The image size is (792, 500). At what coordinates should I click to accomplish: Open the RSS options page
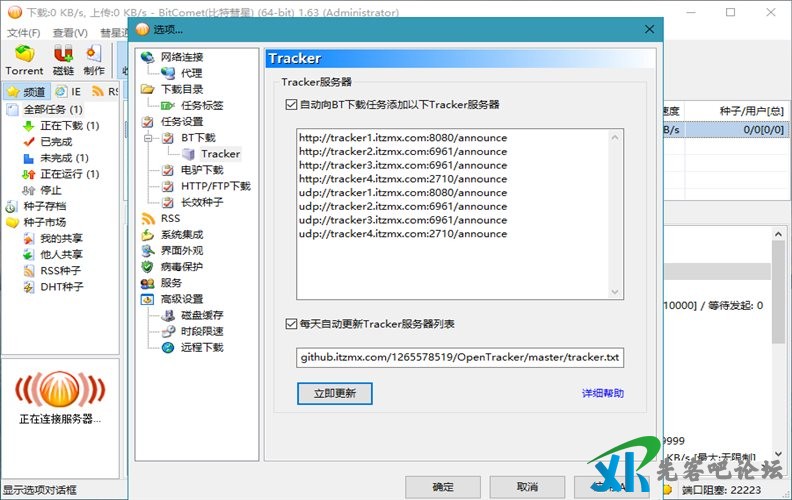click(170, 218)
